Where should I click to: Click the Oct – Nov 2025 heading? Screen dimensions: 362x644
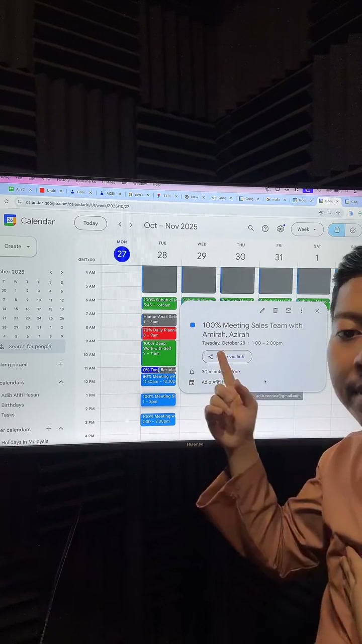pos(170,226)
